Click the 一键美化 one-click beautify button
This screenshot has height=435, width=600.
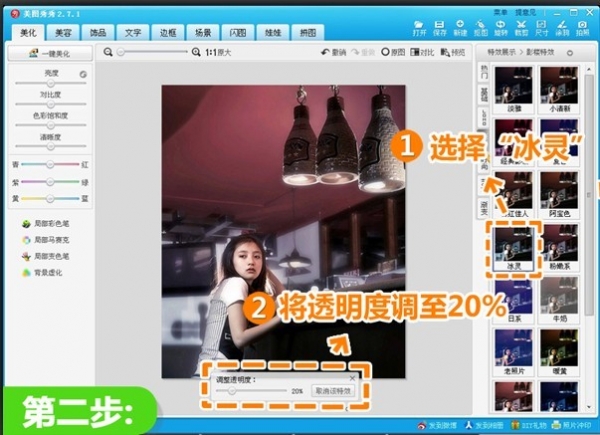(50, 54)
